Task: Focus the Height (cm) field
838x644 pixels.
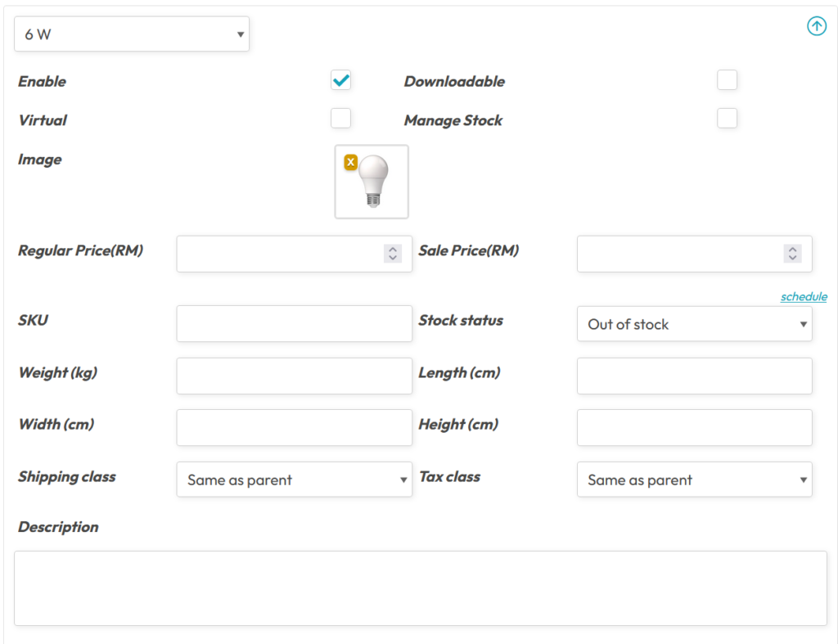Action: click(x=694, y=427)
